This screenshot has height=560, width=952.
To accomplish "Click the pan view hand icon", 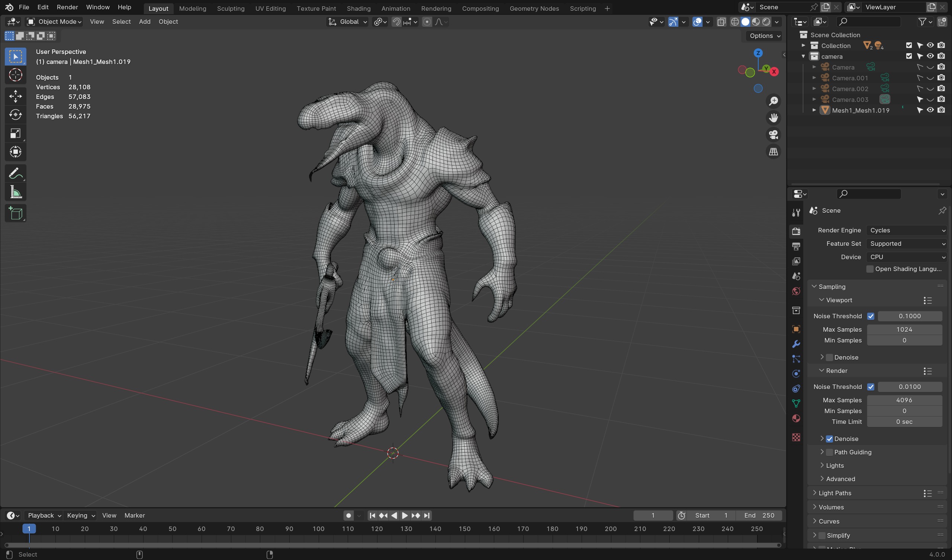I will tap(773, 118).
